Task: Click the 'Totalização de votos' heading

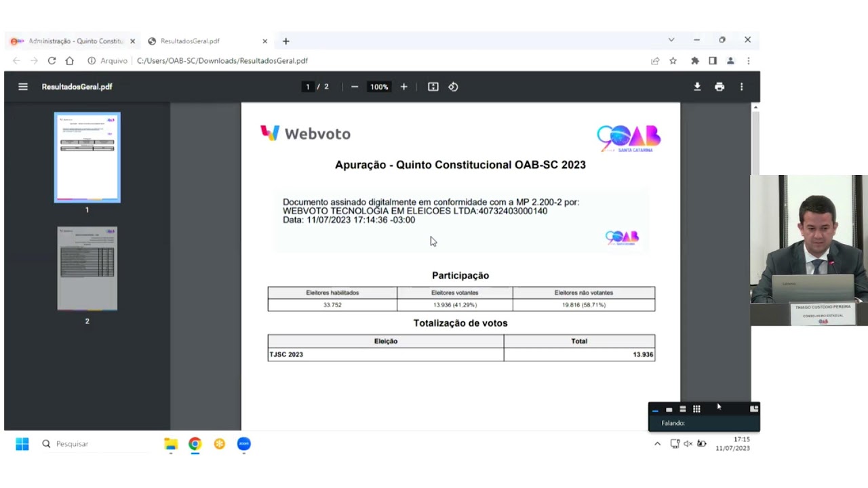Action: pos(460,323)
